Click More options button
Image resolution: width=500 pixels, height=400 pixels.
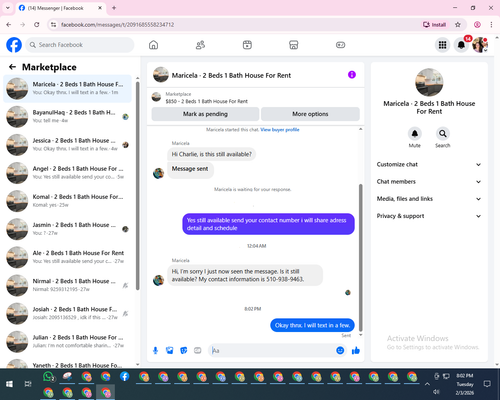[310, 114]
